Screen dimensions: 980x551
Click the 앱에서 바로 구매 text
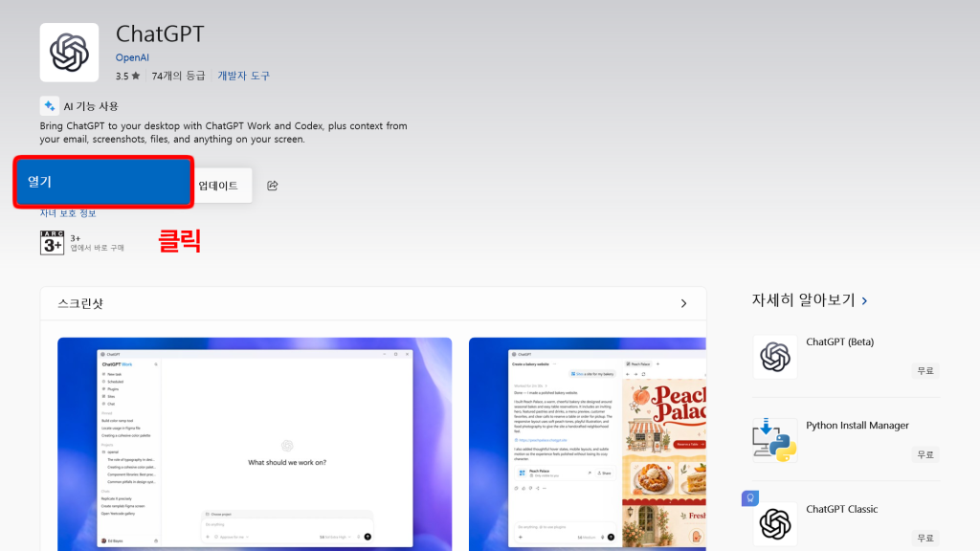pos(98,248)
